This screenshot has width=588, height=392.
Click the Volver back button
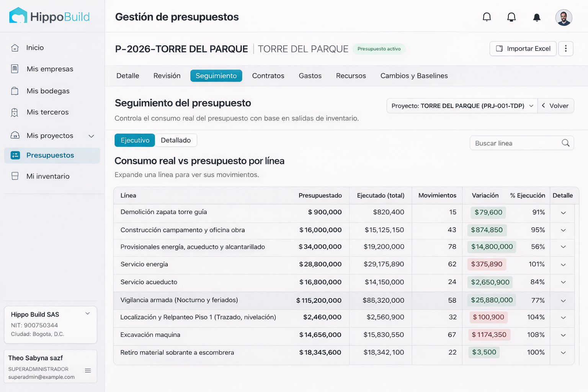click(x=555, y=106)
